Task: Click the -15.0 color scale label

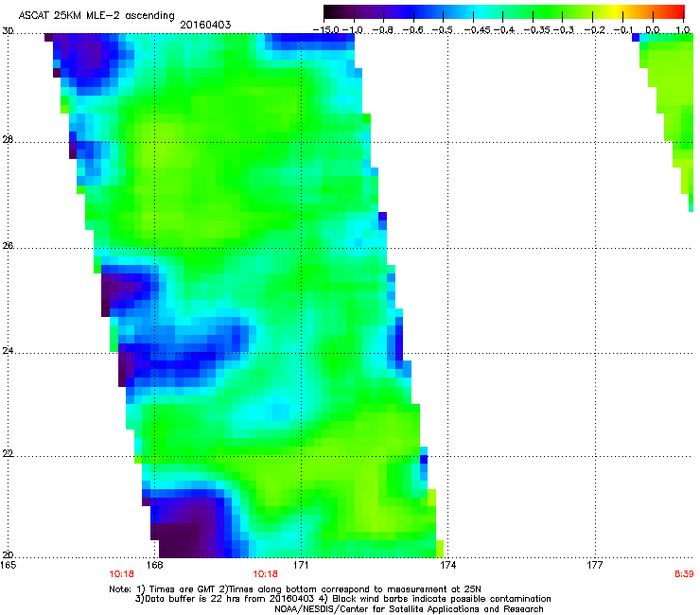Action: pyautogui.click(x=325, y=30)
